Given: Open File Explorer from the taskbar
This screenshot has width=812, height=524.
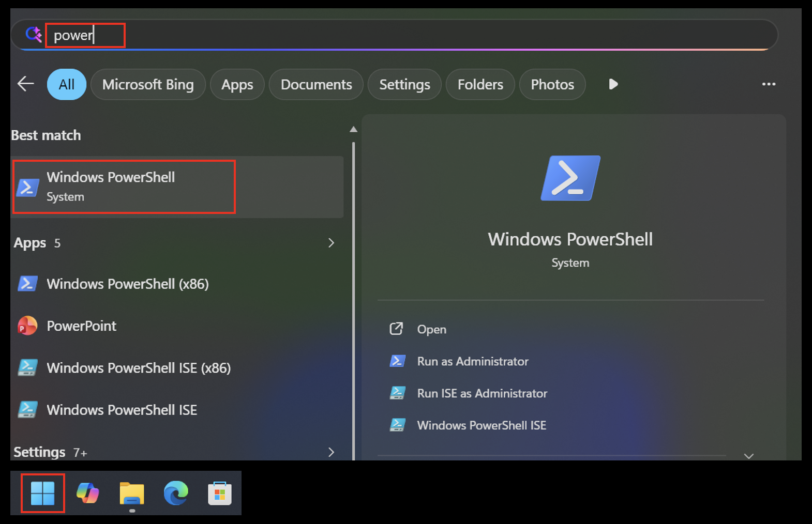Looking at the screenshot, I should pyautogui.click(x=132, y=493).
